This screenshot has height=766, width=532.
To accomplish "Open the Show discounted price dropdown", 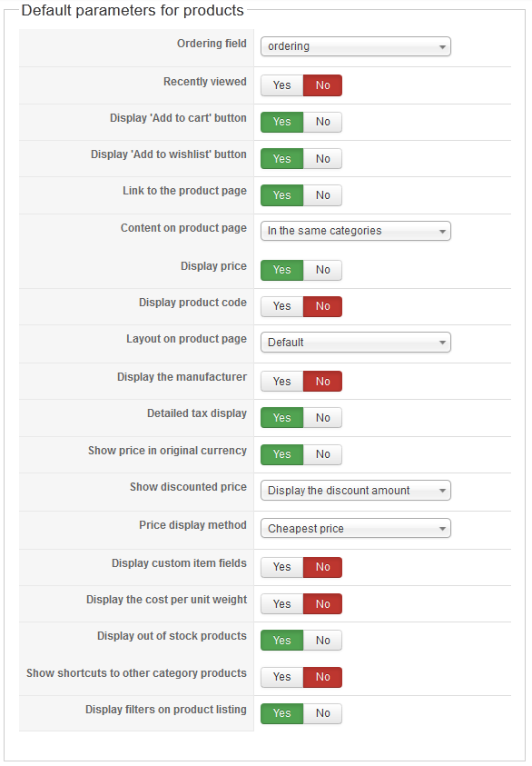I will click(x=355, y=491).
